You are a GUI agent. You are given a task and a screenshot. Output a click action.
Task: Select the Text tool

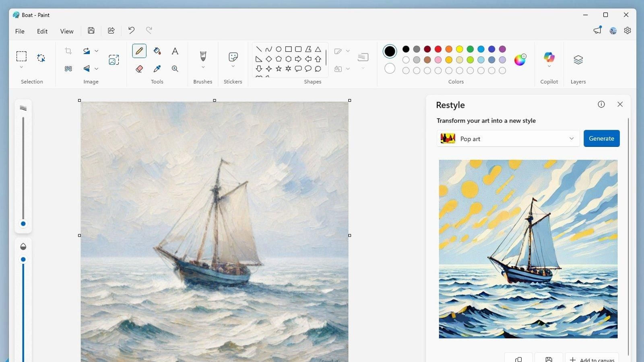(175, 51)
